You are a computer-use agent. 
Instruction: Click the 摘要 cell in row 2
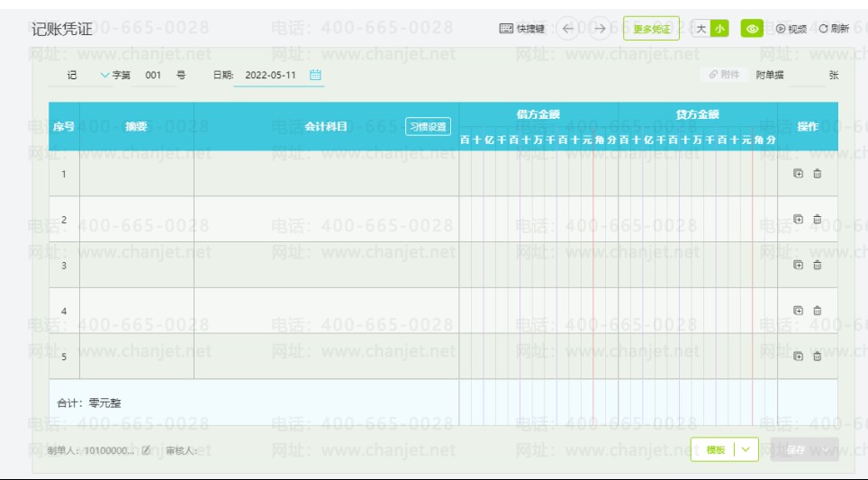pos(137,219)
